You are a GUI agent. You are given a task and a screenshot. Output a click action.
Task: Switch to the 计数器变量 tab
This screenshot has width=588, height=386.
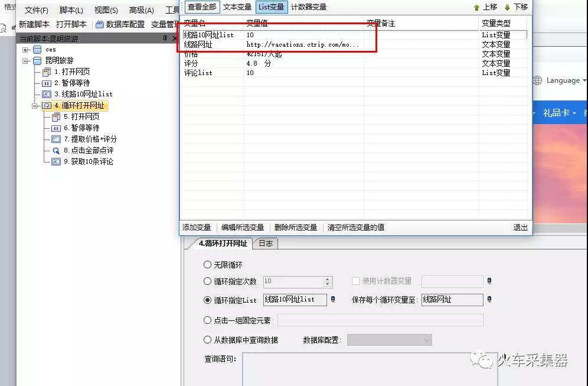[x=309, y=7]
